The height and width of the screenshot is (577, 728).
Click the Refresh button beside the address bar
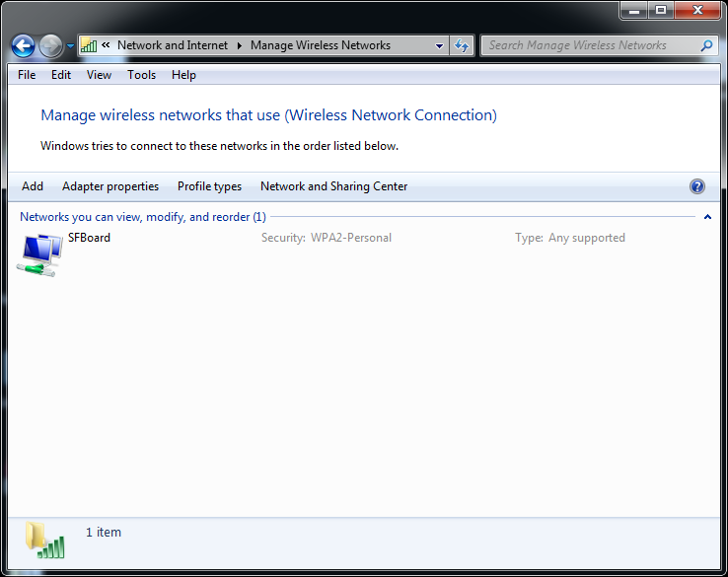pos(462,45)
